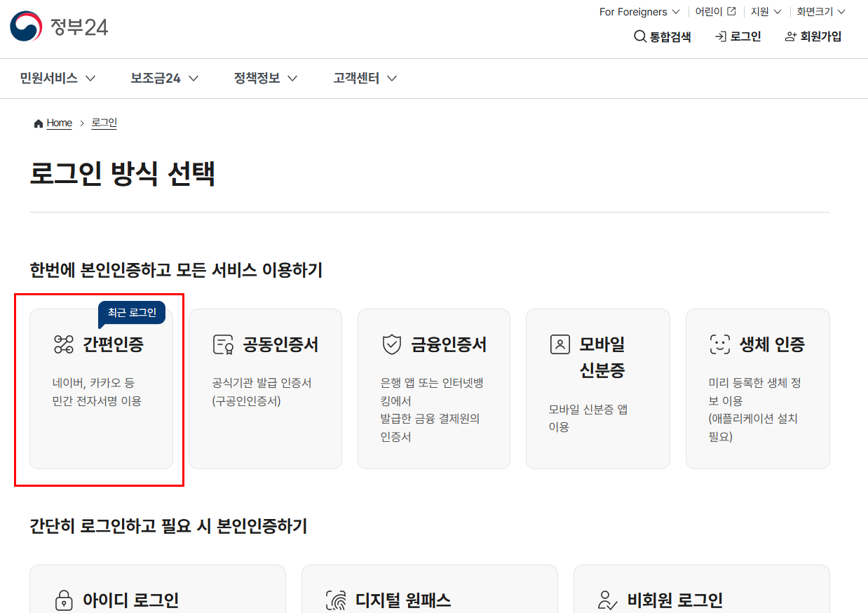The height and width of the screenshot is (613, 868).
Task: Click the 모바일 신분증 ID card icon
Action: click(x=560, y=344)
